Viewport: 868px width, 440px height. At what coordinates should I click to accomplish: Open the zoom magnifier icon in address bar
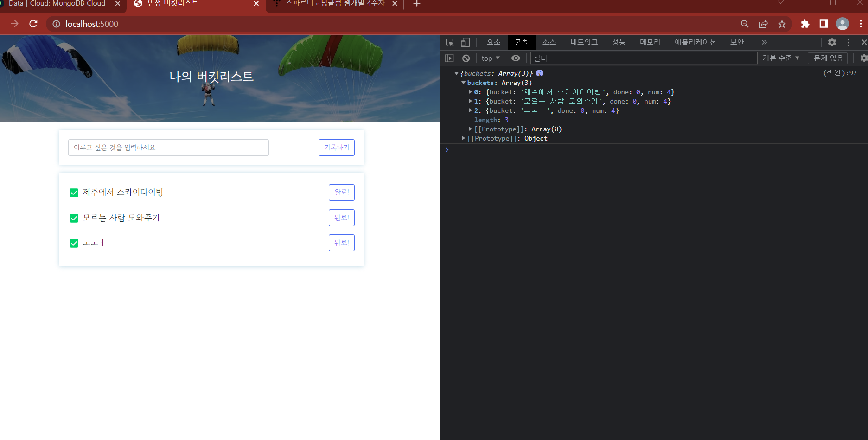click(745, 24)
